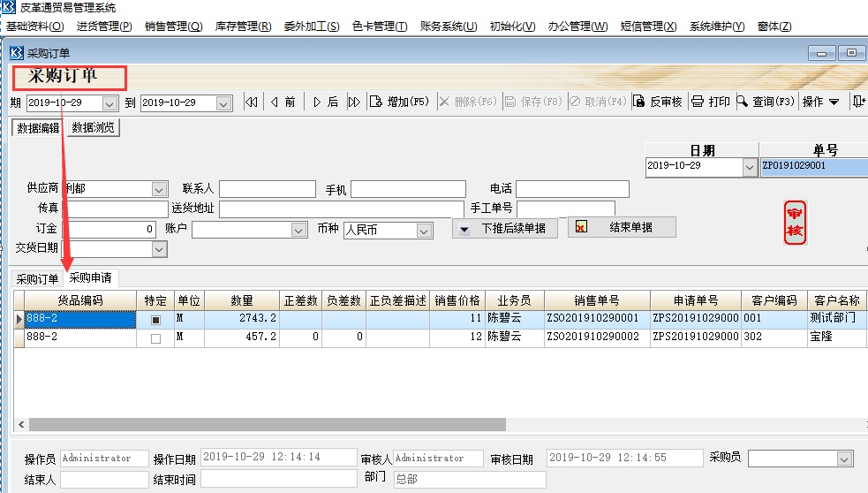Click 反审核 to un-audit the order

pos(658,102)
